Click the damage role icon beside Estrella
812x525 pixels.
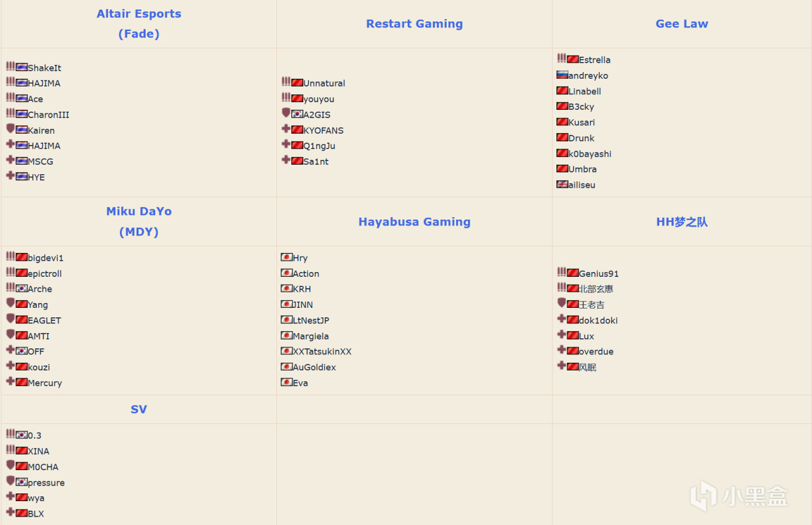coord(561,58)
